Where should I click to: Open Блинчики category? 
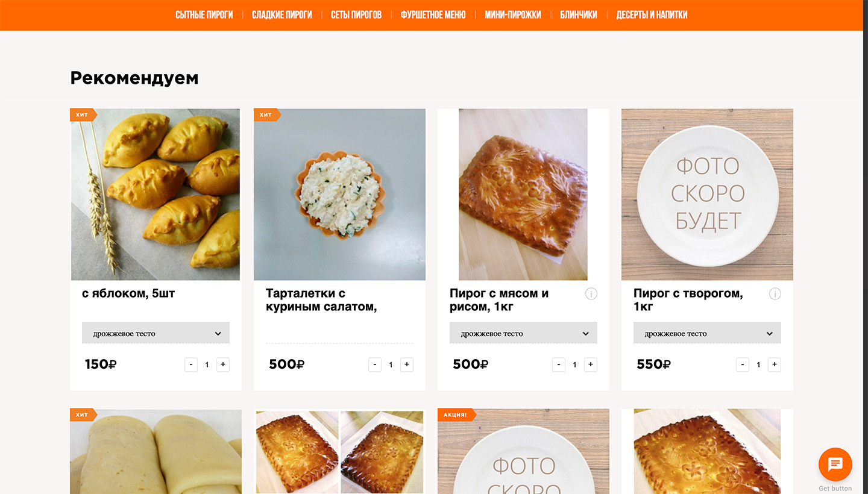click(578, 15)
